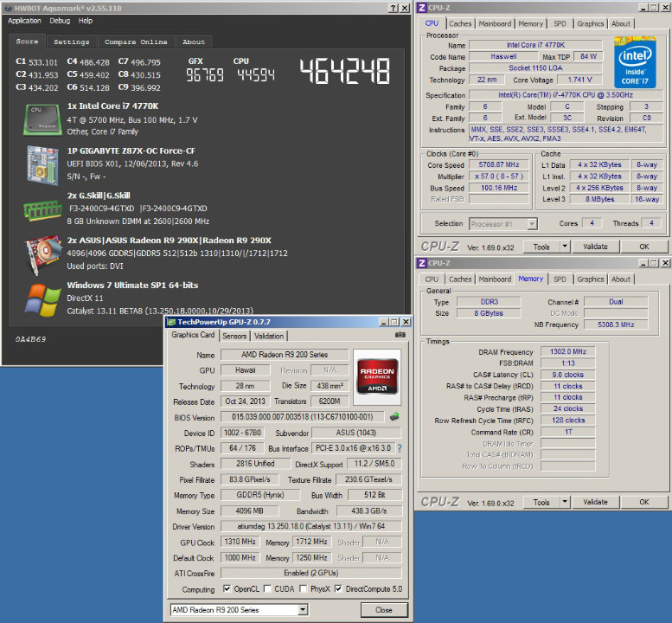Click the Intel inside Core i7 logo
Image resolution: width=672 pixels, height=623 pixels.
point(635,62)
